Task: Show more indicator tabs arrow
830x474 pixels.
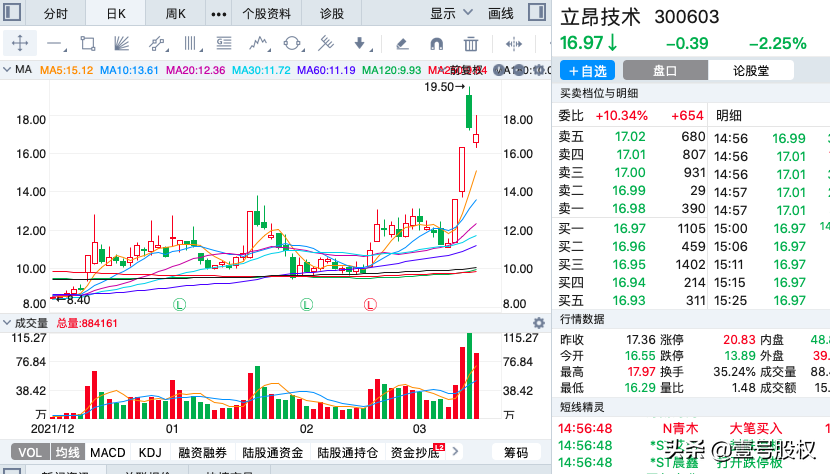Action: pos(455,451)
